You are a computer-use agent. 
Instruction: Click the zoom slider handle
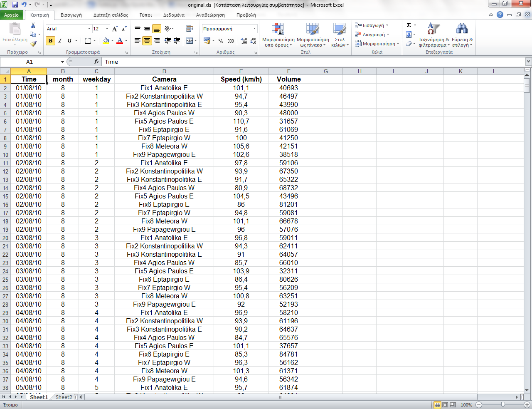point(503,405)
